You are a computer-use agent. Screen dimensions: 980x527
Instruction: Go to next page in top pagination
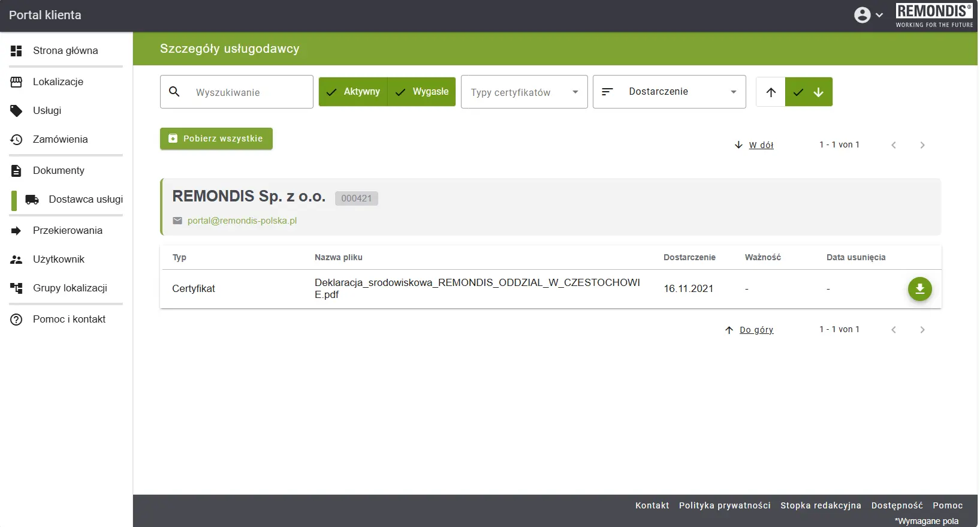click(x=922, y=145)
